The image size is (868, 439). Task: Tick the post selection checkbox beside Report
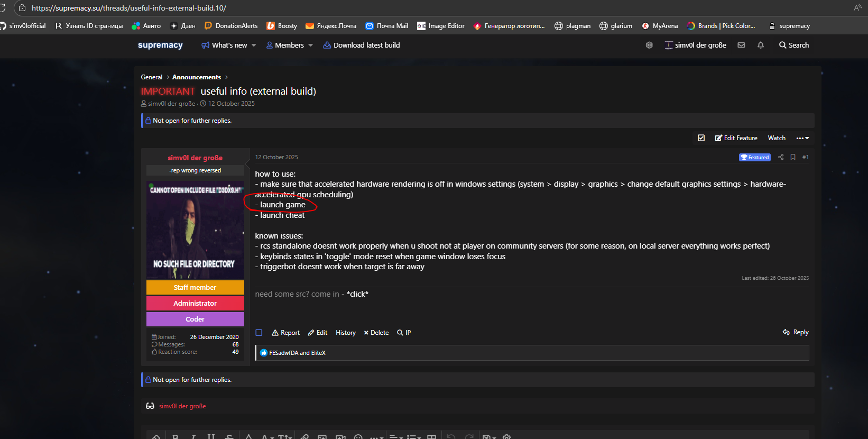[259, 333]
